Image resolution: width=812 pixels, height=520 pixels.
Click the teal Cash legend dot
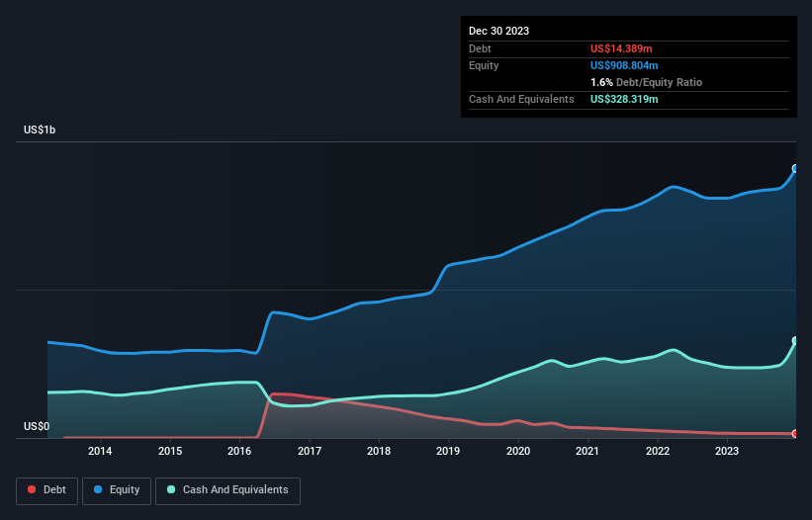coord(171,489)
